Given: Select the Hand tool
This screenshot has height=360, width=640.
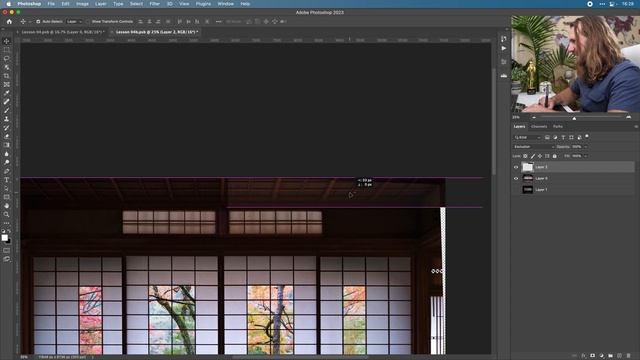Looking at the screenshot, I should [x=7, y=206].
